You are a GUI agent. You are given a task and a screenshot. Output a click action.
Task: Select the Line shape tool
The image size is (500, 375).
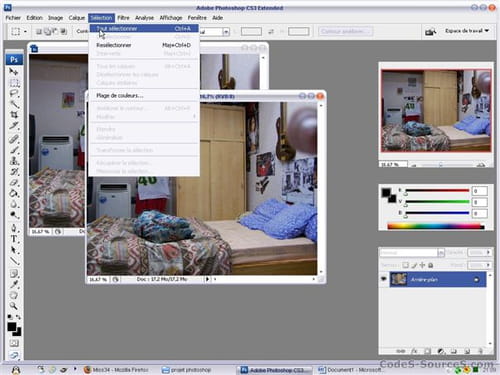(x=14, y=261)
